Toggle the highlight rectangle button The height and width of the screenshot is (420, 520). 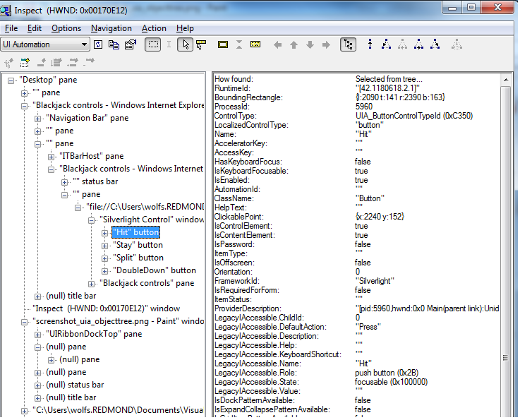tap(152, 44)
